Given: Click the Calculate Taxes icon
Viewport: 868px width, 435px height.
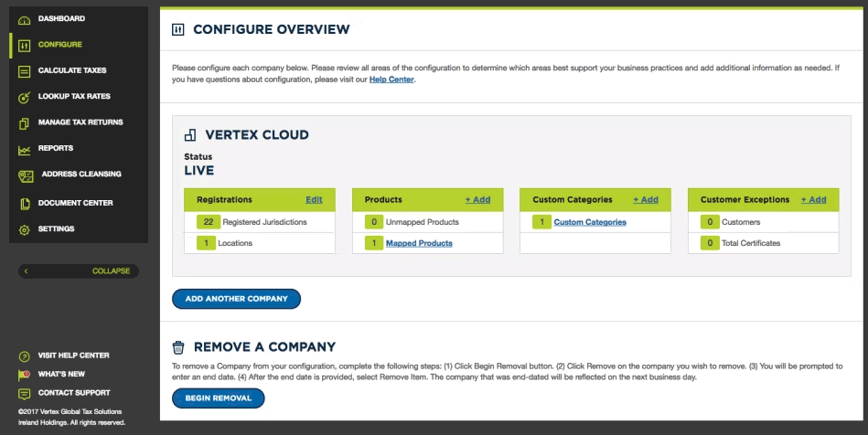Looking at the screenshot, I should [24, 71].
